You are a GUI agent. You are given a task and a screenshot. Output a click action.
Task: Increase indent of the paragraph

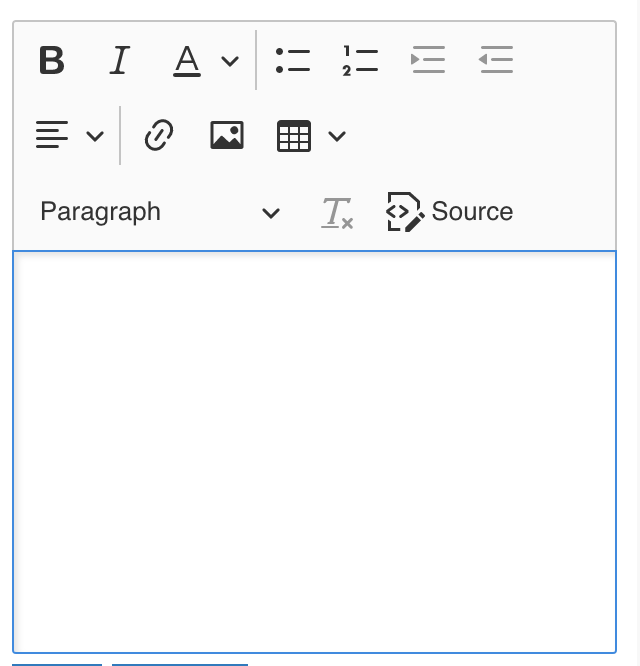point(428,61)
